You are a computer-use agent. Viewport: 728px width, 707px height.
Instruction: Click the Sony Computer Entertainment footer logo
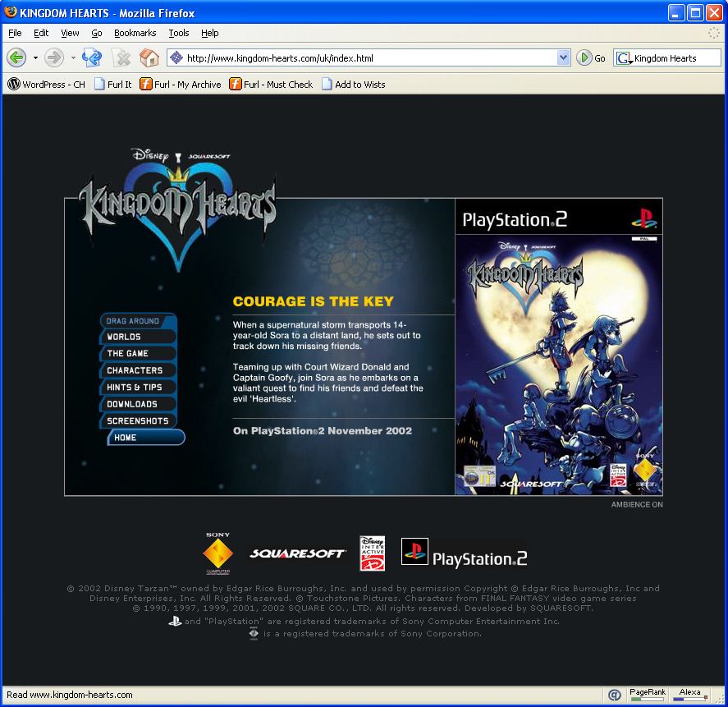tap(217, 553)
